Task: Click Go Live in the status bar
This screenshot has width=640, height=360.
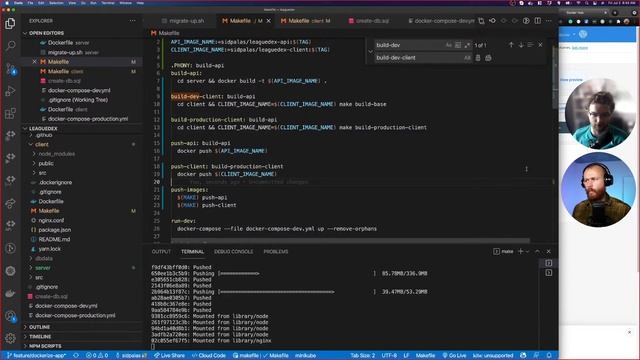Action: point(454,356)
